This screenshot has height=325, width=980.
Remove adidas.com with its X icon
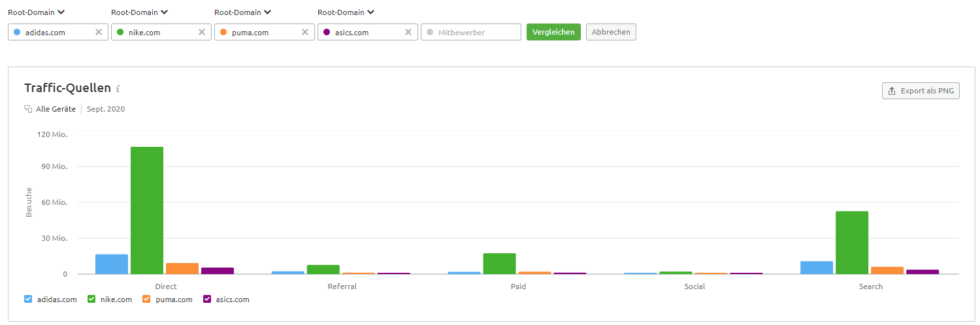99,32
